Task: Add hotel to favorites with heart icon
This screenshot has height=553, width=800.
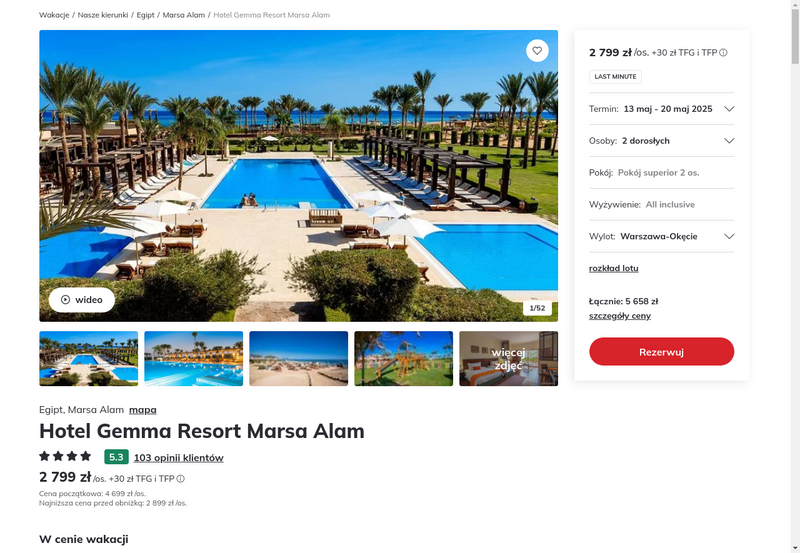Action: (x=537, y=51)
